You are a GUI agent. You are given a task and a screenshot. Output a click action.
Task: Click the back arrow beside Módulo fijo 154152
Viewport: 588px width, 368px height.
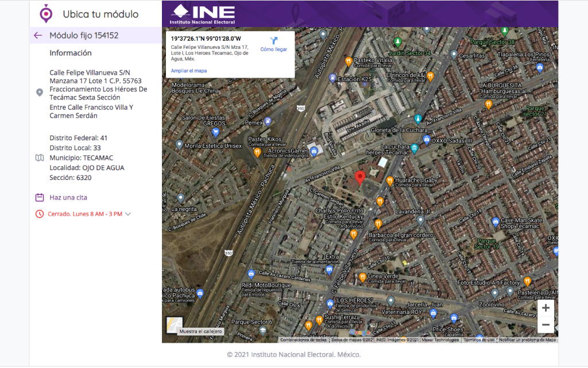click(38, 36)
